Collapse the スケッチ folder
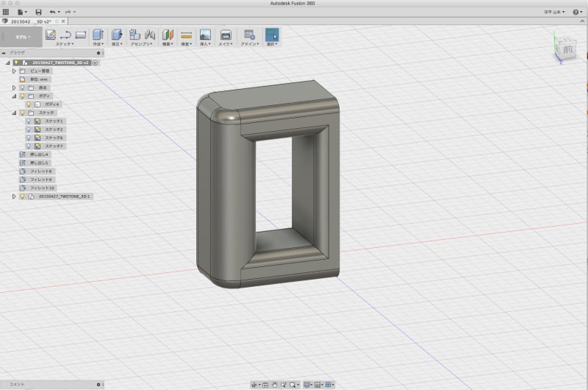This screenshot has width=588, height=390. pos(14,113)
